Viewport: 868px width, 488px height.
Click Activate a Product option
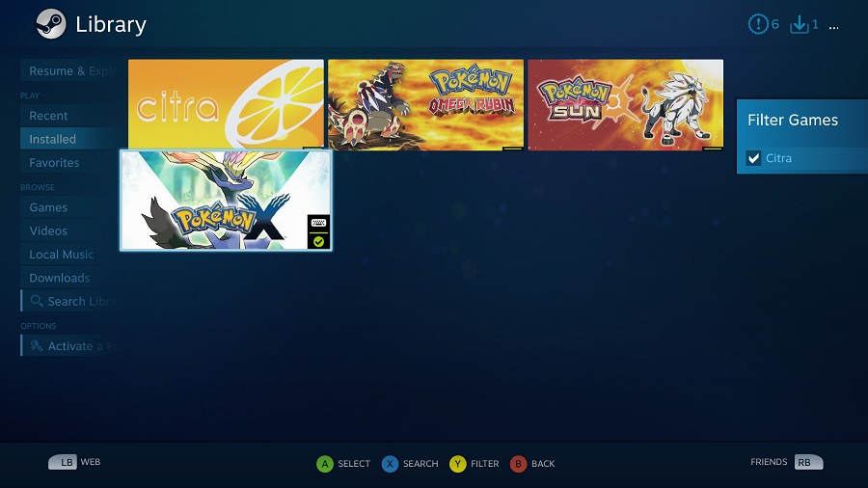click(73, 346)
